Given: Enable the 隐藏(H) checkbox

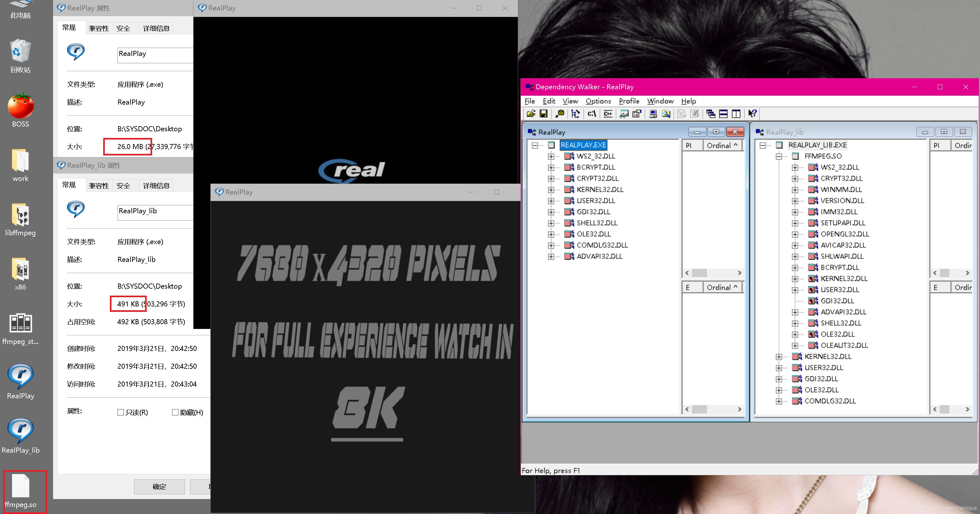Looking at the screenshot, I should [176, 412].
